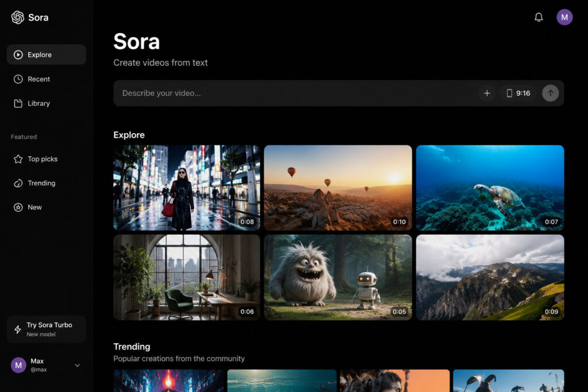Open the rainy city street woman video

[187, 188]
